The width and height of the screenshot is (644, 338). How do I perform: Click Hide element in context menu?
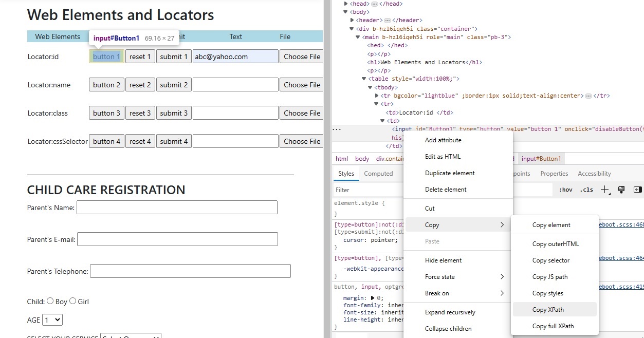(x=458, y=260)
